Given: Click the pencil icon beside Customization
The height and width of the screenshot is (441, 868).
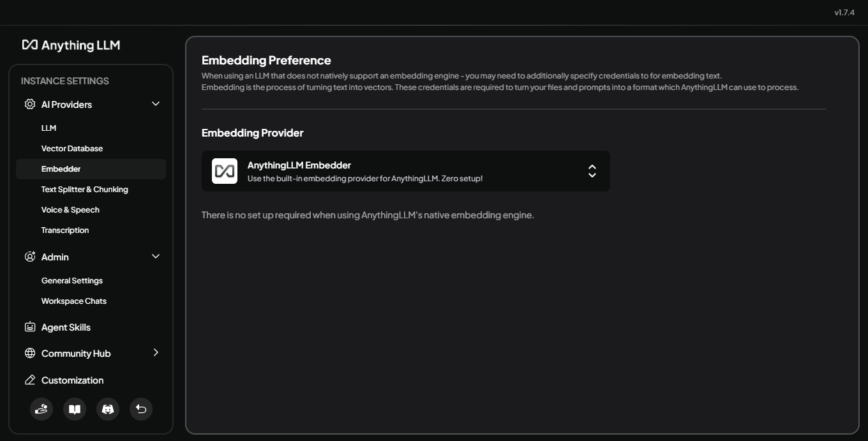Looking at the screenshot, I should click(x=30, y=380).
